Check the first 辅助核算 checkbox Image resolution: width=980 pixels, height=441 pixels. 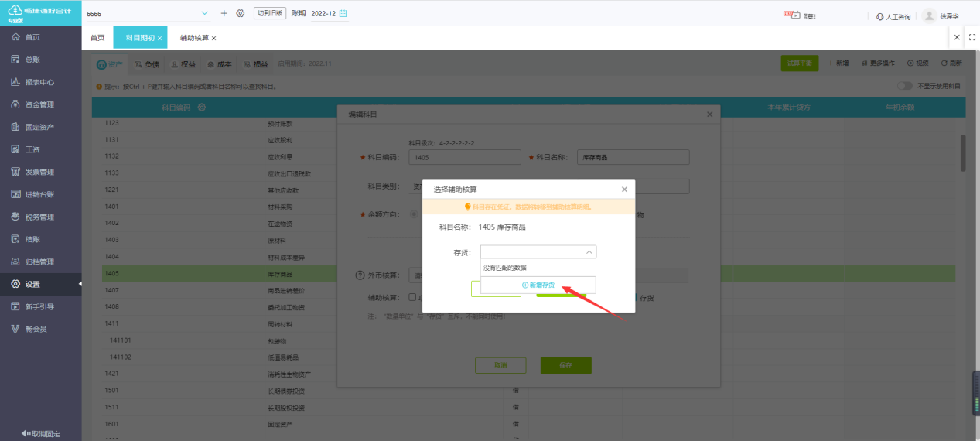pos(412,297)
